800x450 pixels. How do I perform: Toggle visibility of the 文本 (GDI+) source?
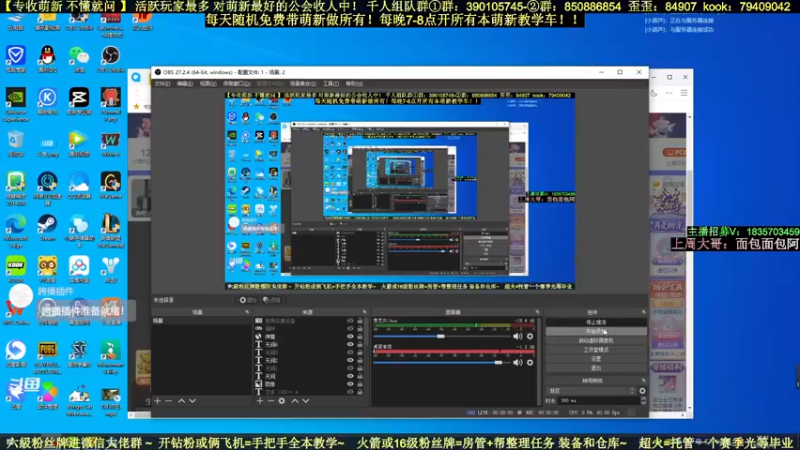pyautogui.click(x=350, y=392)
